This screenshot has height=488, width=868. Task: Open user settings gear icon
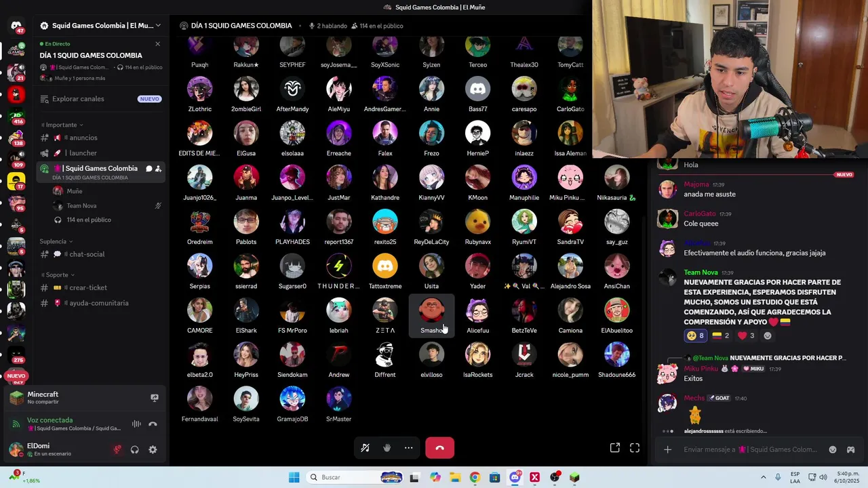(x=153, y=449)
